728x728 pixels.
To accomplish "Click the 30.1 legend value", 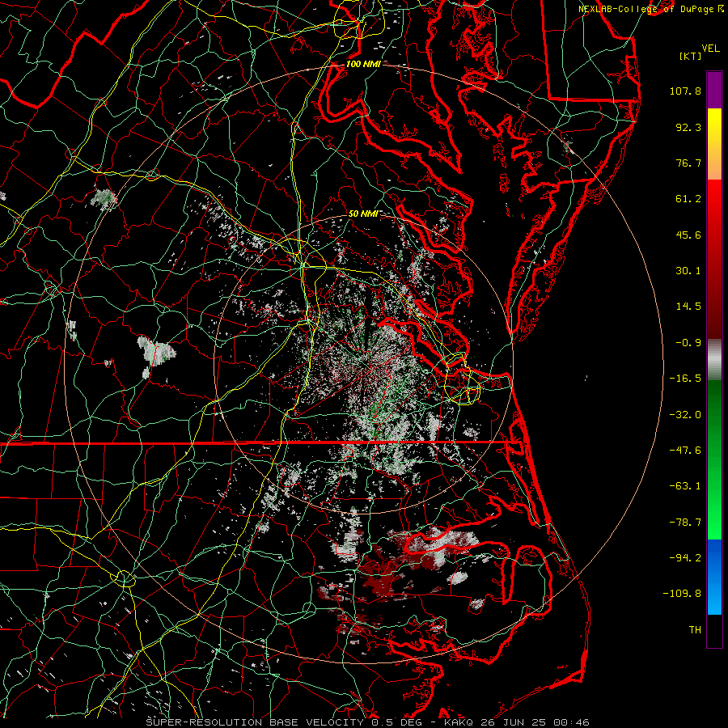I will [x=688, y=271].
